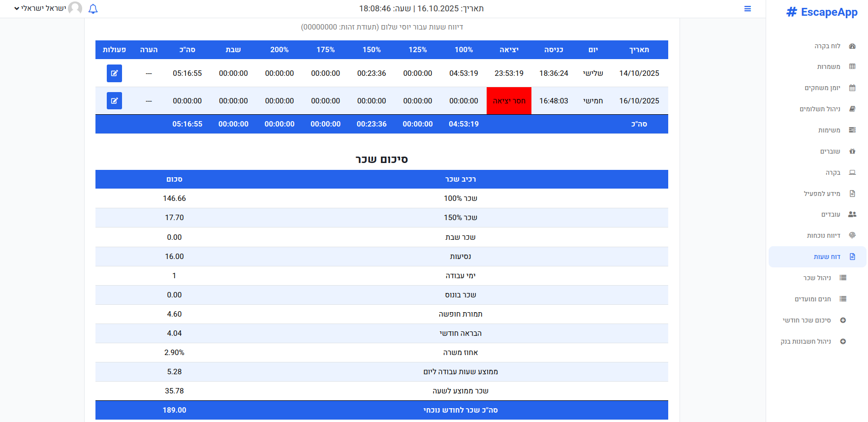This screenshot has width=868, height=422.
Task: Click the משימות tasks icon
Action: 852,130
